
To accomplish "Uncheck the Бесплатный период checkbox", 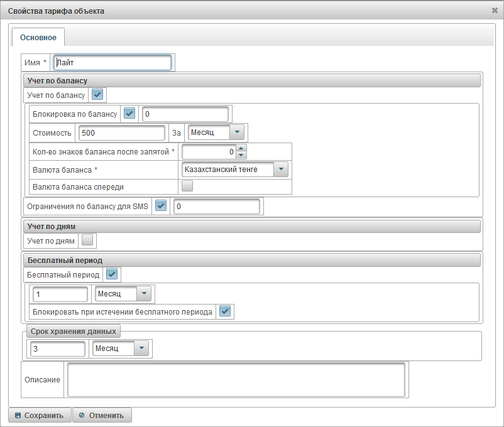I will pyautogui.click(x=112, y=274).
